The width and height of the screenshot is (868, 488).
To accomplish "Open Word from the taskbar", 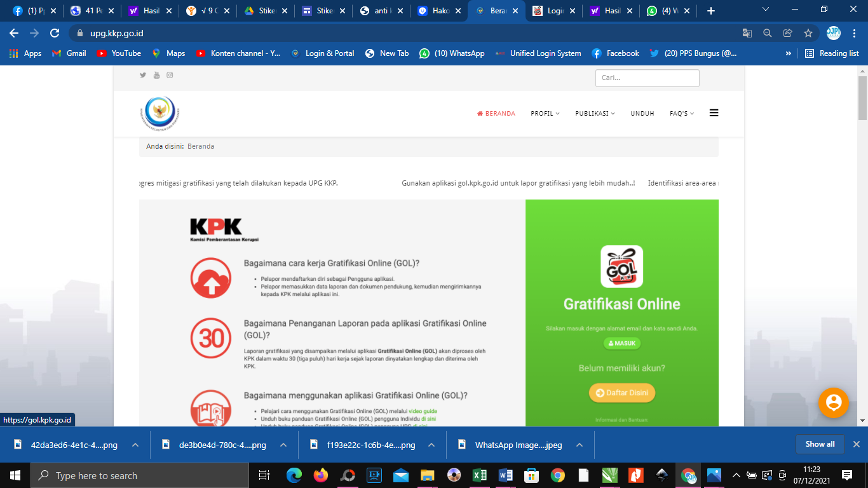I will click(x=506, y=475).
